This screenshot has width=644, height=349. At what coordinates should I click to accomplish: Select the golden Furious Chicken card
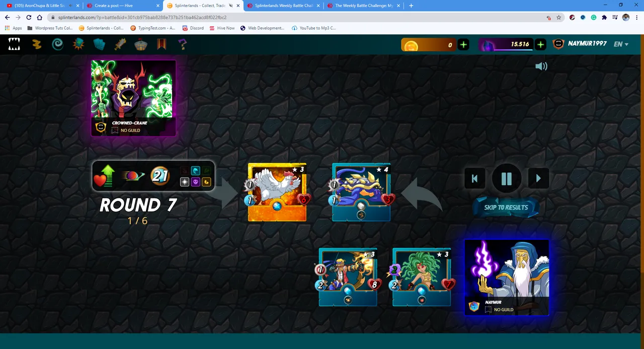(277, 192)
